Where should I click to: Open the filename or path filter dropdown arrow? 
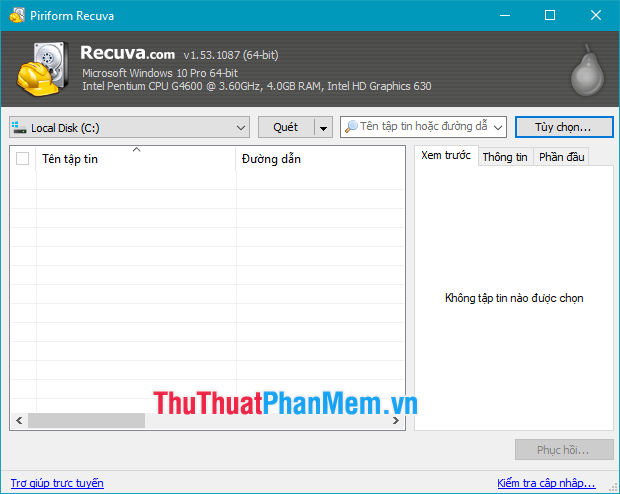tap(498, 127)
